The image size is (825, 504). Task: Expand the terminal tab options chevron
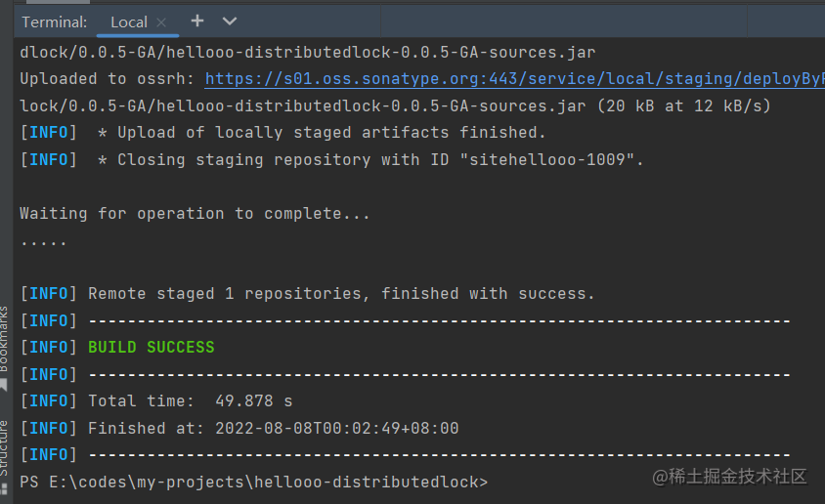pos(230,21)
